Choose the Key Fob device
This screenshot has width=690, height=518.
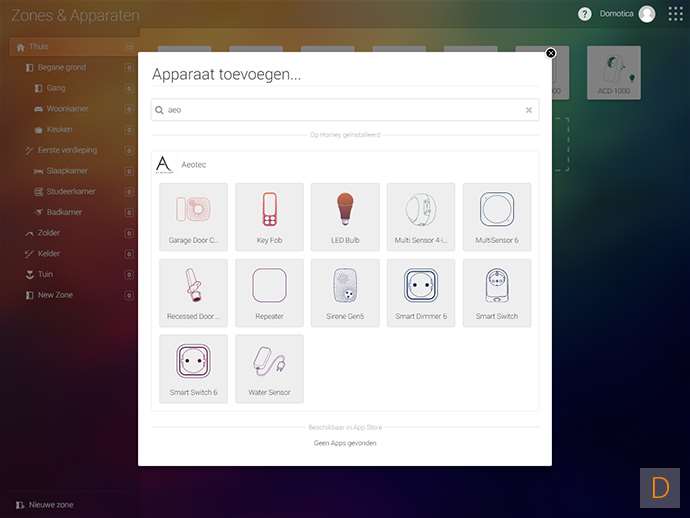click(269, 217)
